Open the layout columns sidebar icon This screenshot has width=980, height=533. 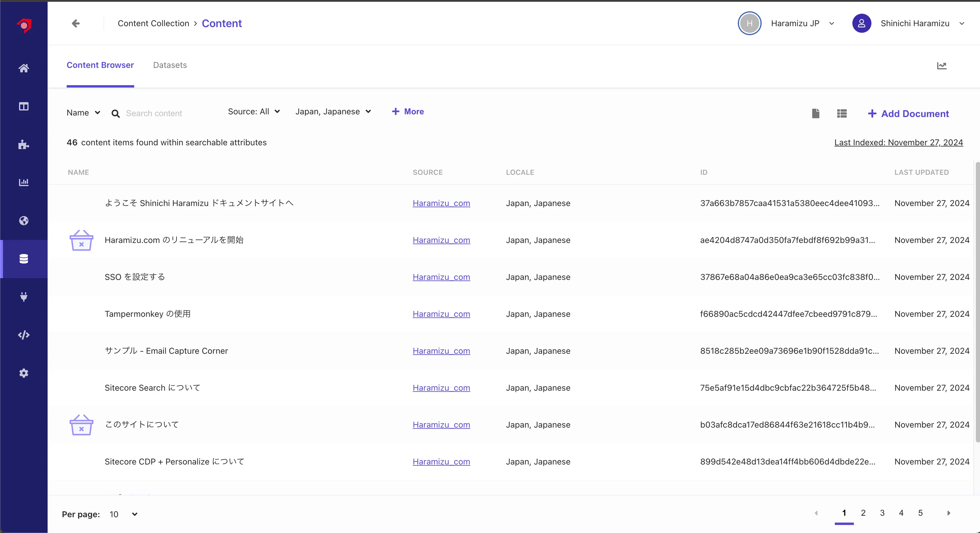[24, 106]
